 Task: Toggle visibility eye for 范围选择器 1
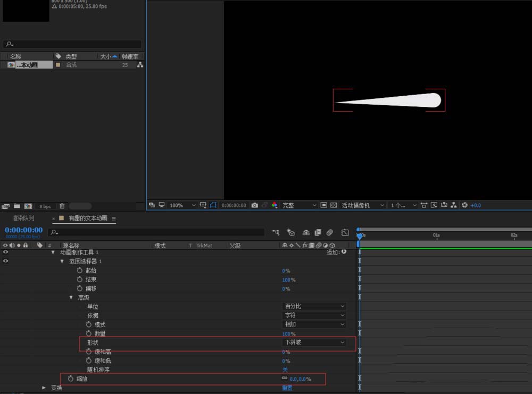click(6, 262)
